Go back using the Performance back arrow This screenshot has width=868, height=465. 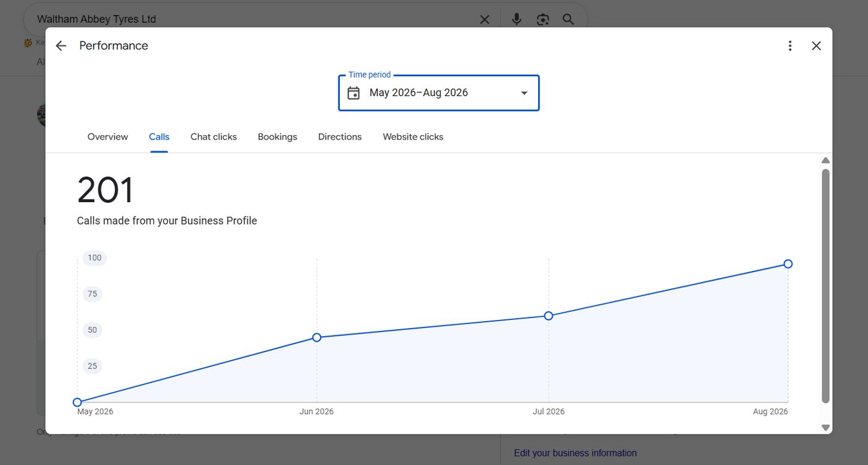61,46
